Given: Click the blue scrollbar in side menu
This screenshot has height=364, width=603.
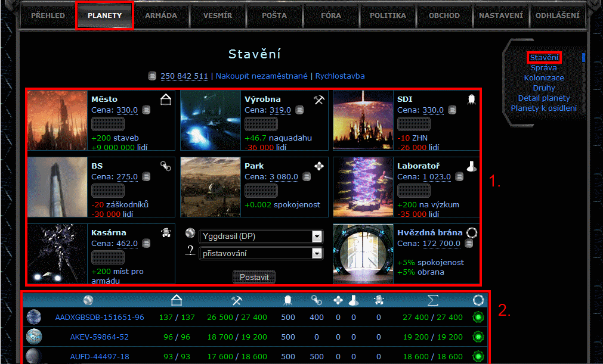Looking at the screenshot, I should (x=583, y=58).
